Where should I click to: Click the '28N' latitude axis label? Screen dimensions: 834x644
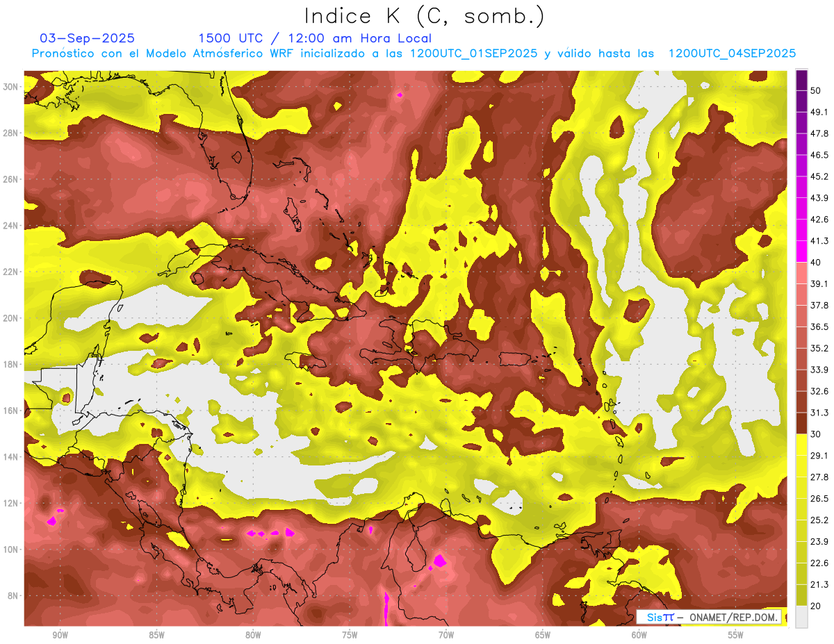point(12,133)
